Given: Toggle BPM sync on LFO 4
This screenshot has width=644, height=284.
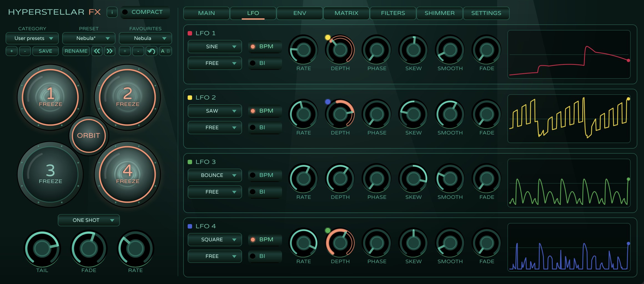Looking at the screenshot, I should [265, 240].
